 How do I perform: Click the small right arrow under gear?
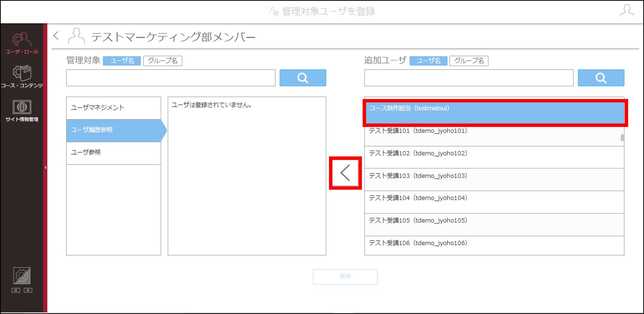tap(28, 290)
